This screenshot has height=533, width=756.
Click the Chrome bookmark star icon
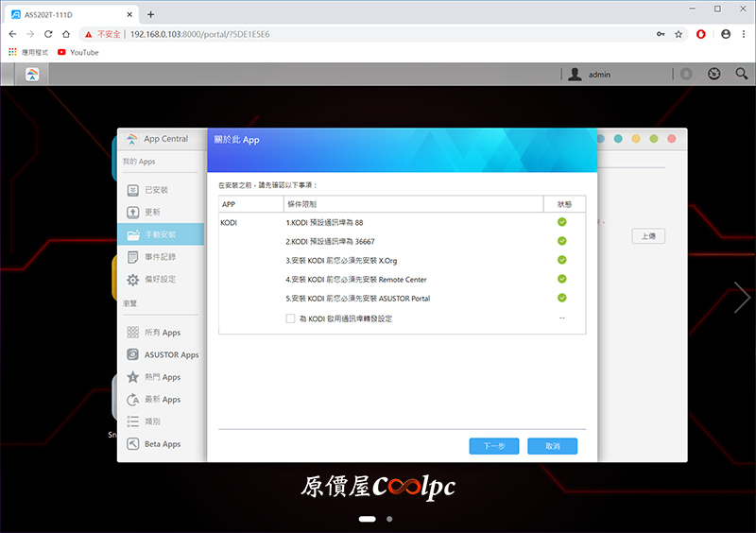tap(679, 34)
